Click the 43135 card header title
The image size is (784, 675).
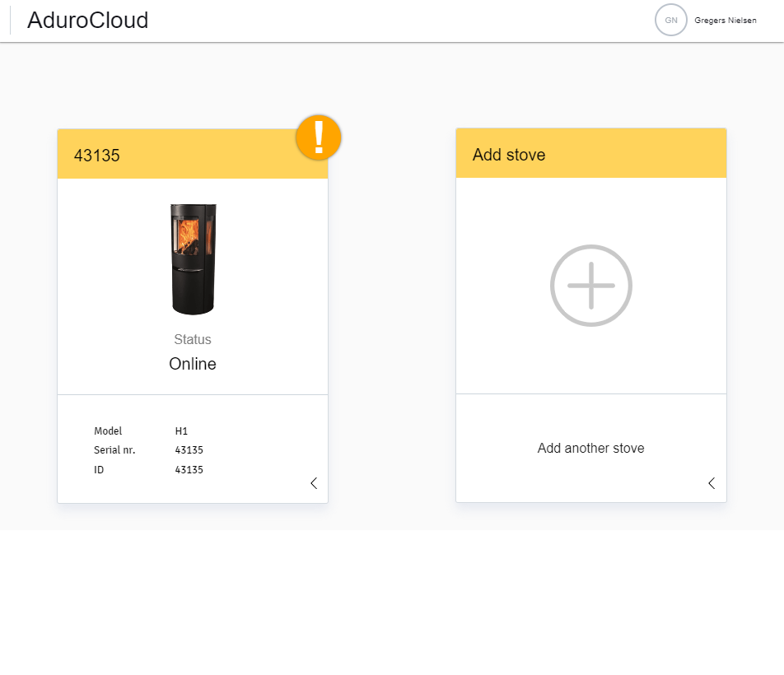[x=97, y=156]
